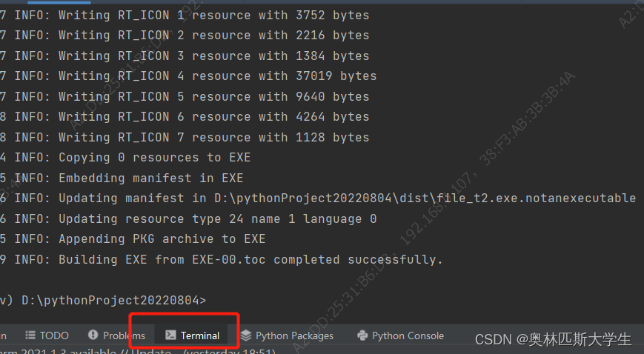Click the Problems warning icon
Viewport: 644px width, 354px height.
pos(93,335)
